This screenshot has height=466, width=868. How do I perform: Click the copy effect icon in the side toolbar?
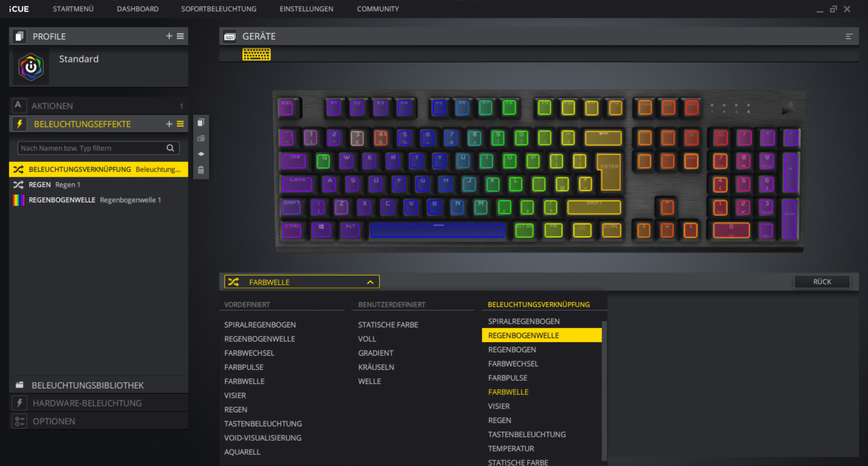click(x=201, y=123)
